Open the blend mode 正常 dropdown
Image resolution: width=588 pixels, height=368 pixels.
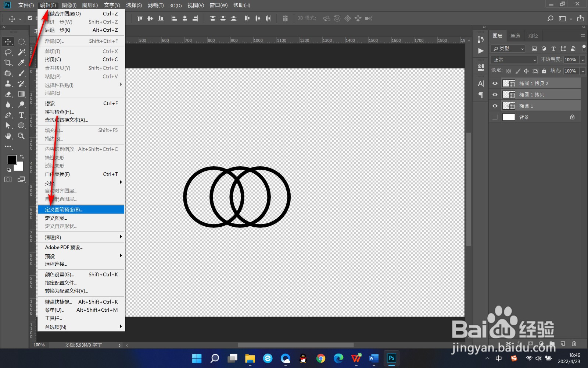[514, 60]
